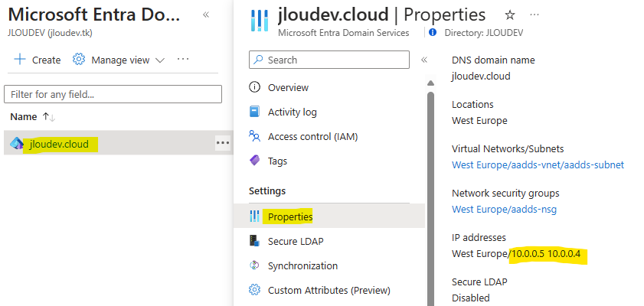
Task: Click the Create plus icon
Action: click(19, 60)
